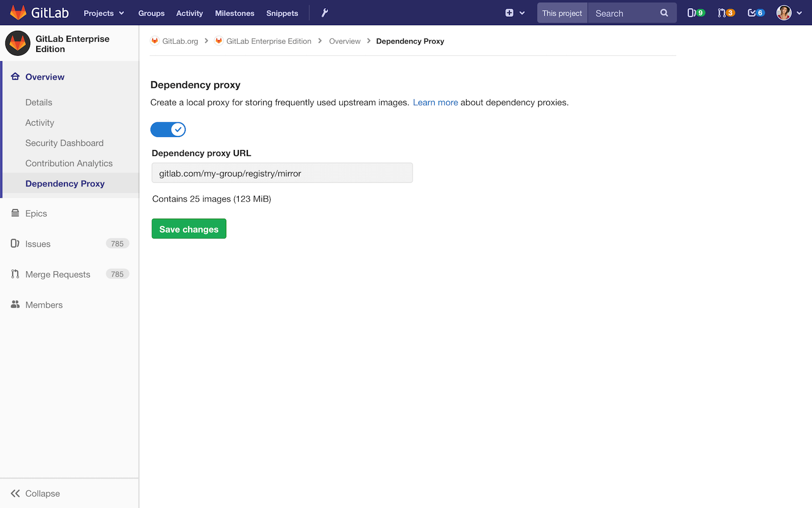
Task: Click the Save changes button
Action: click(188, 229)
